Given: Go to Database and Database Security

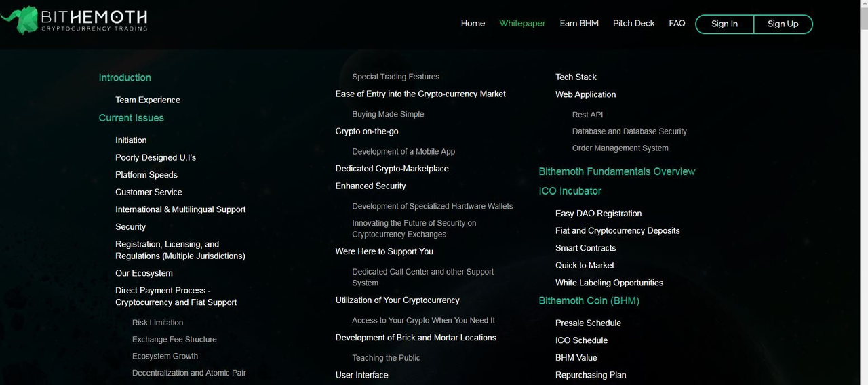Looking at the screenshot, I should point(629,131).
